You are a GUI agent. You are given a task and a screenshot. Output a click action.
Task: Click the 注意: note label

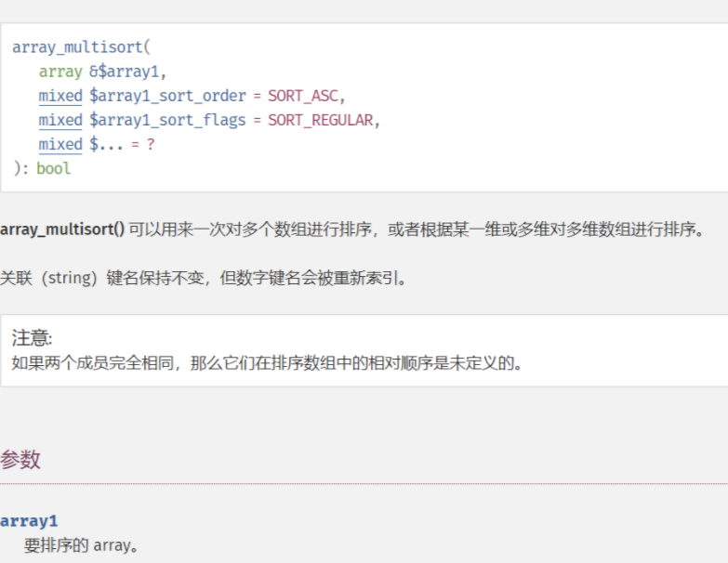coord(32,337)
